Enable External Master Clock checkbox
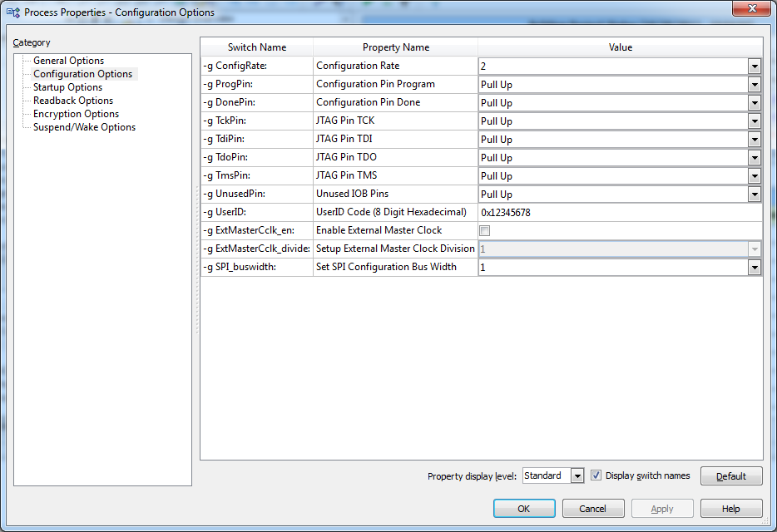The height and width of the screenshot is (532, 777). pos(485,231)
